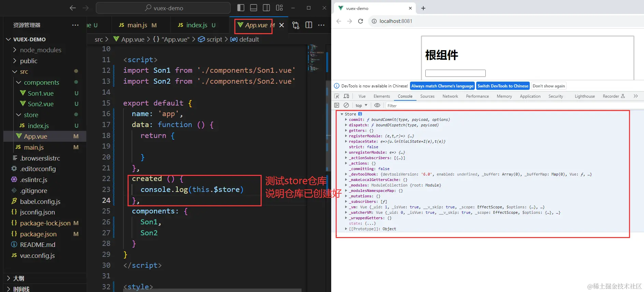644x292 pixels.
Task: Open README.md file
Action: pos(38,245)
